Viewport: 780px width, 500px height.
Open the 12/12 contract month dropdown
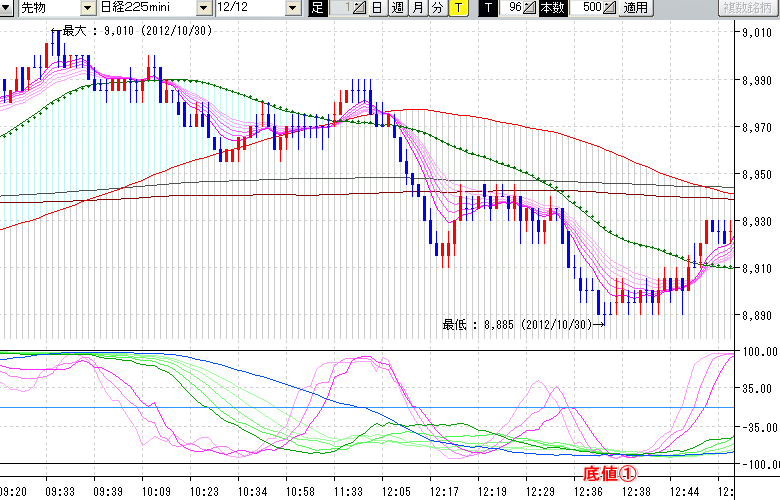point(292,8)
